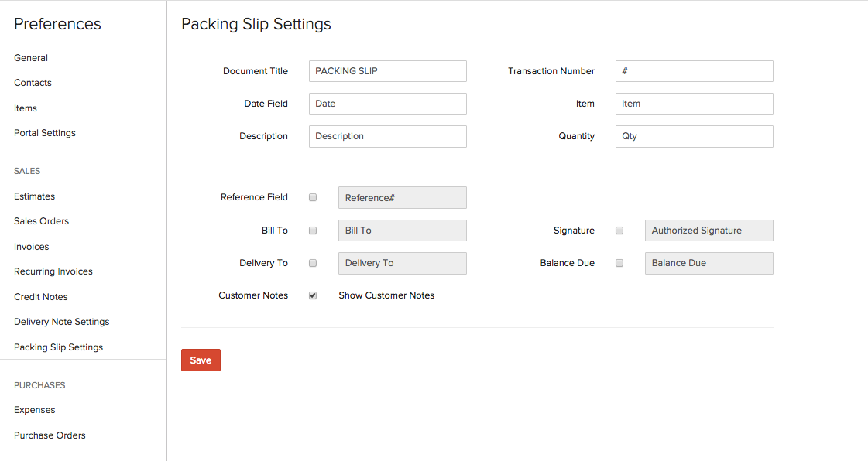Select Items in the preferences sidebar

26,108
